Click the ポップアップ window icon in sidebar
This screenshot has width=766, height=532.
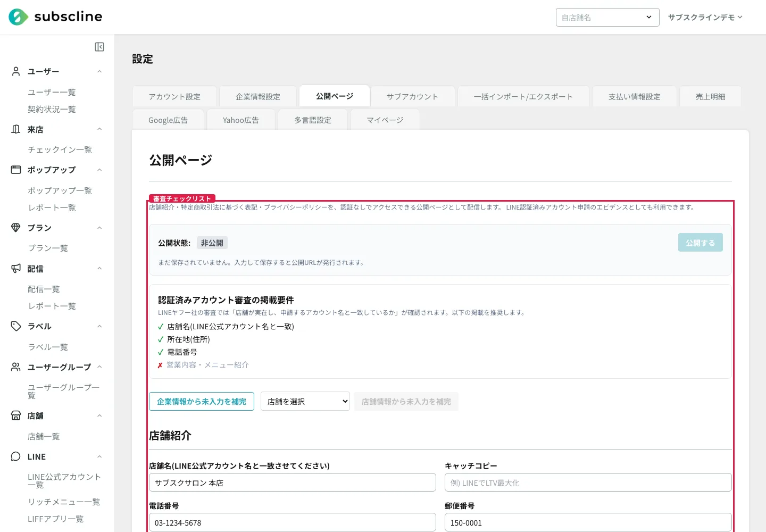pos(16,170)
